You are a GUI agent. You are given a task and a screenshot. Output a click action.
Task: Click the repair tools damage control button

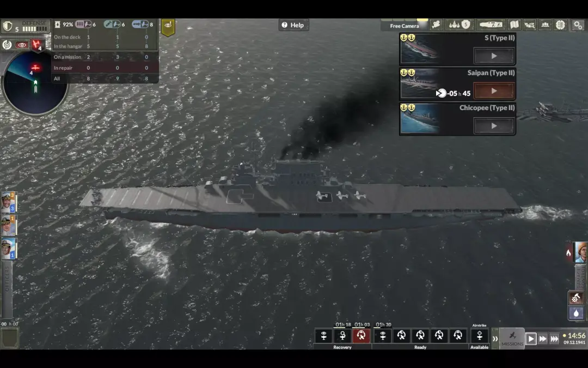pos(576,298)
